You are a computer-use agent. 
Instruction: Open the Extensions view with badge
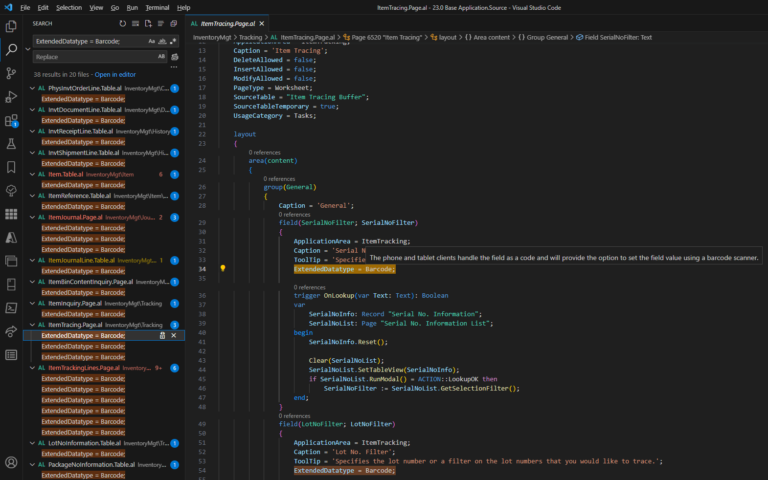(x=11, y=121)
